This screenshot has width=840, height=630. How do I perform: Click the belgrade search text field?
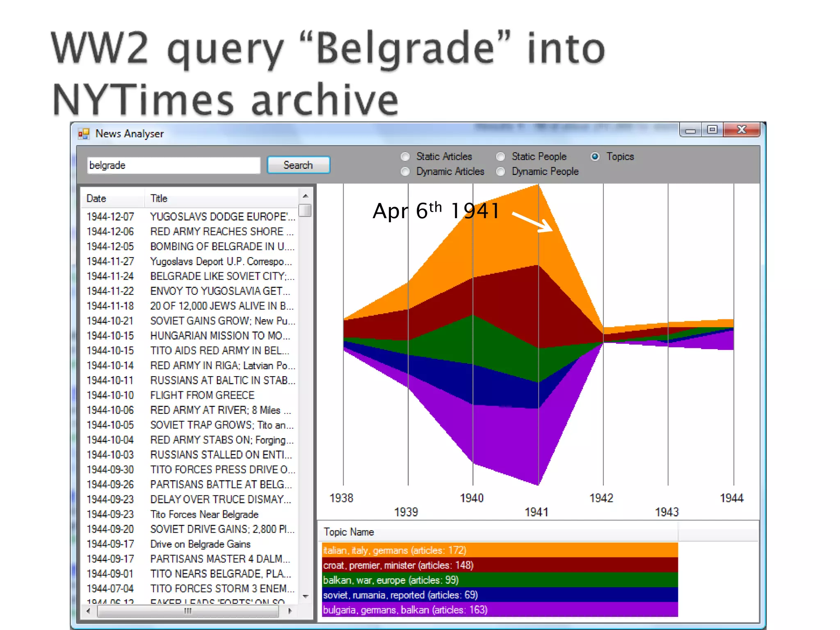tap(173, 165)
